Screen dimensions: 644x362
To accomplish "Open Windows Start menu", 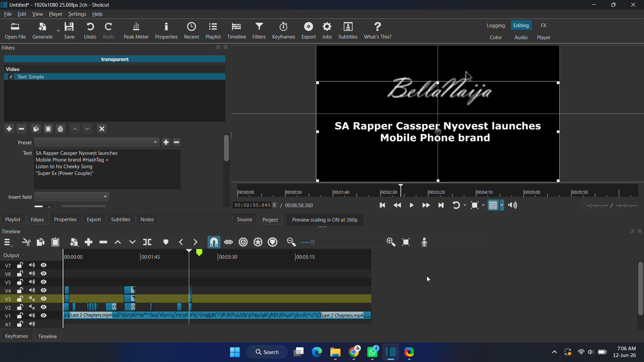I will click(235, 352).
